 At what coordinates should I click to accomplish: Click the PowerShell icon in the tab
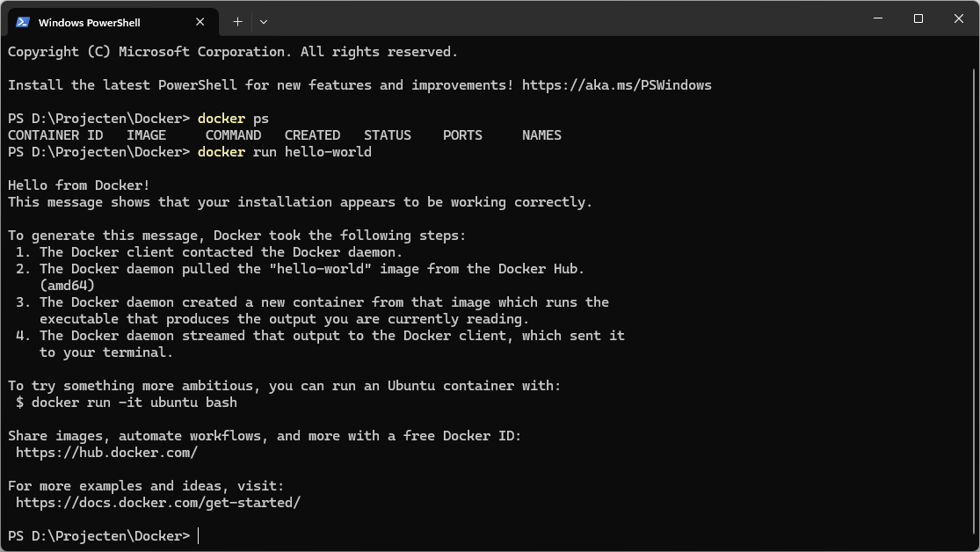(23, 22)
